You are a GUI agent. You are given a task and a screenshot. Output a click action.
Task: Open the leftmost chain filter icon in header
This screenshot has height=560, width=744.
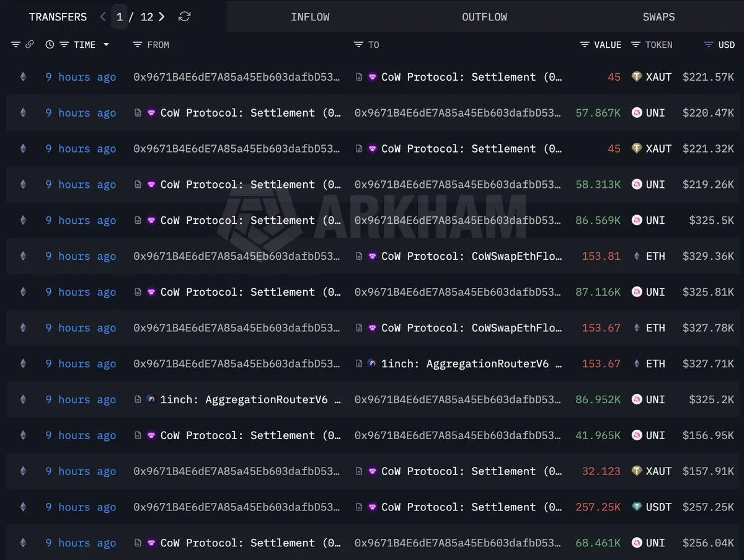pos(16,45)
